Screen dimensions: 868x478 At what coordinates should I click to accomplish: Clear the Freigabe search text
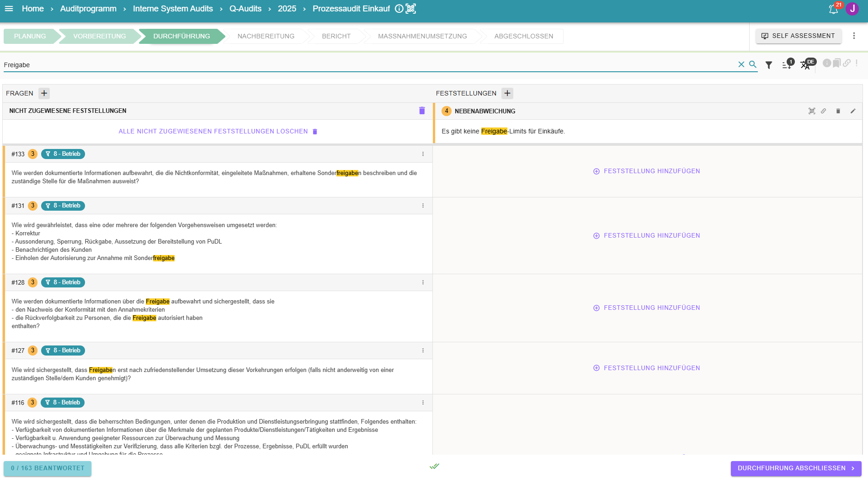coord(741,65)
